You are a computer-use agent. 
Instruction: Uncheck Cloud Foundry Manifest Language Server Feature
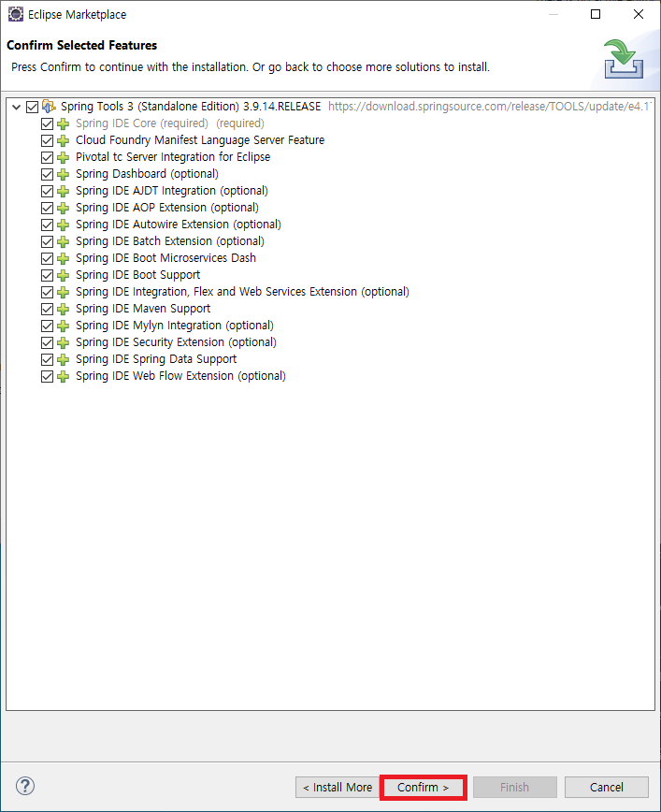47,141
